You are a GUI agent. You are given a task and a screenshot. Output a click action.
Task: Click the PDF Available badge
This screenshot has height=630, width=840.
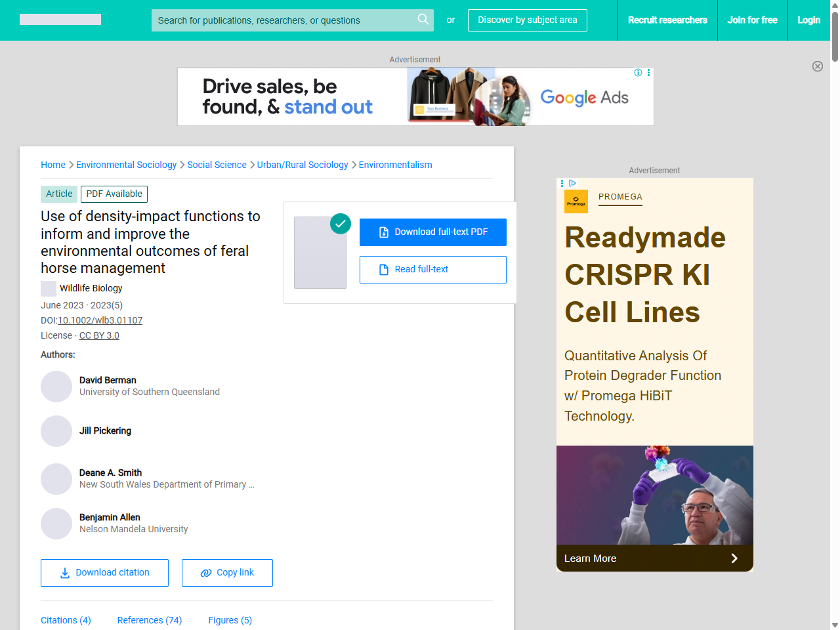[114, 194]
